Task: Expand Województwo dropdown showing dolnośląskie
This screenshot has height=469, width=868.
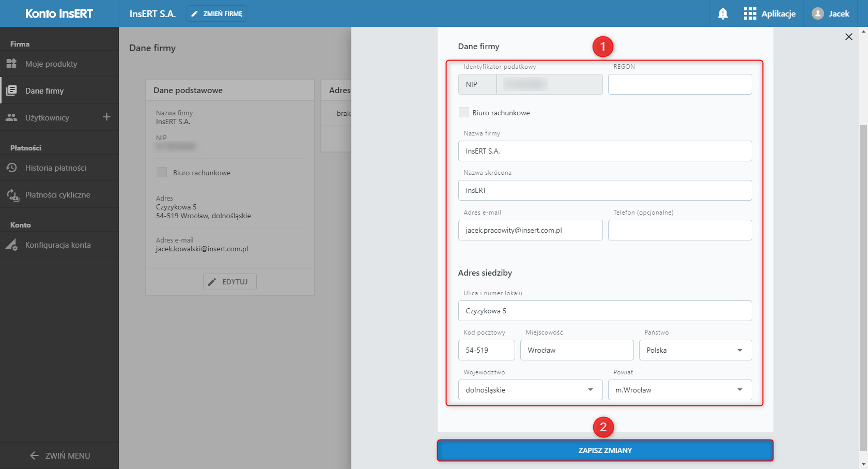Action: tap(530, 390)
